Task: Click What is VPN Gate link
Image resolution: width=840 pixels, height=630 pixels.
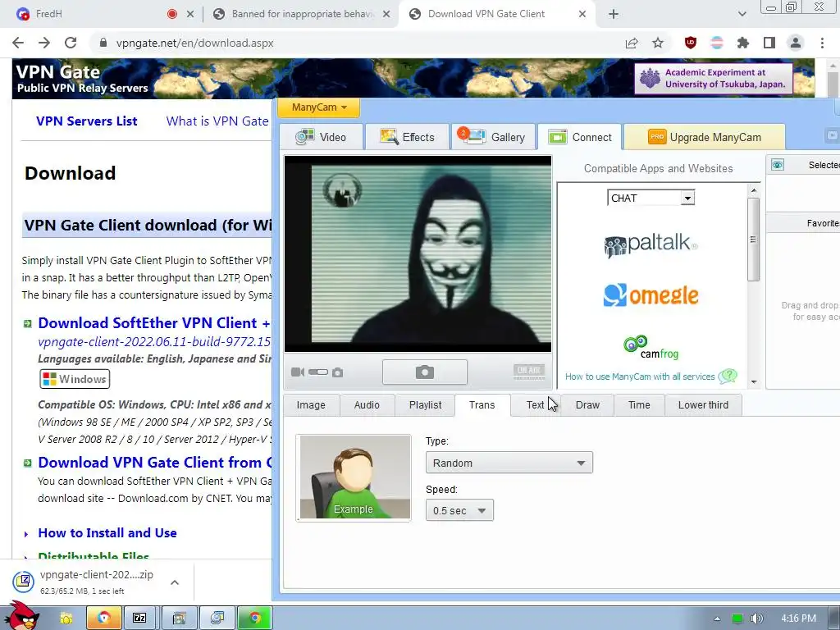Action: click(x=217, y=121)
